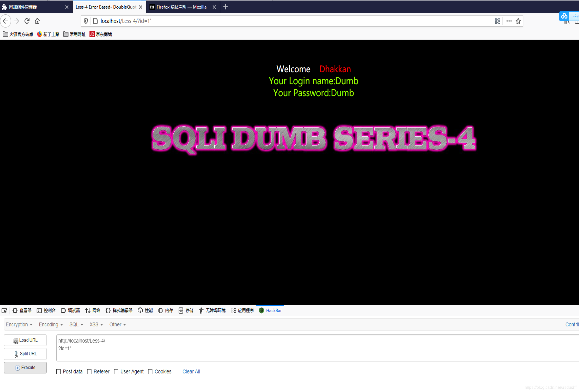Click the Clear All link
The height and width of the screenshot is (392, 579).
click(191, 371)
